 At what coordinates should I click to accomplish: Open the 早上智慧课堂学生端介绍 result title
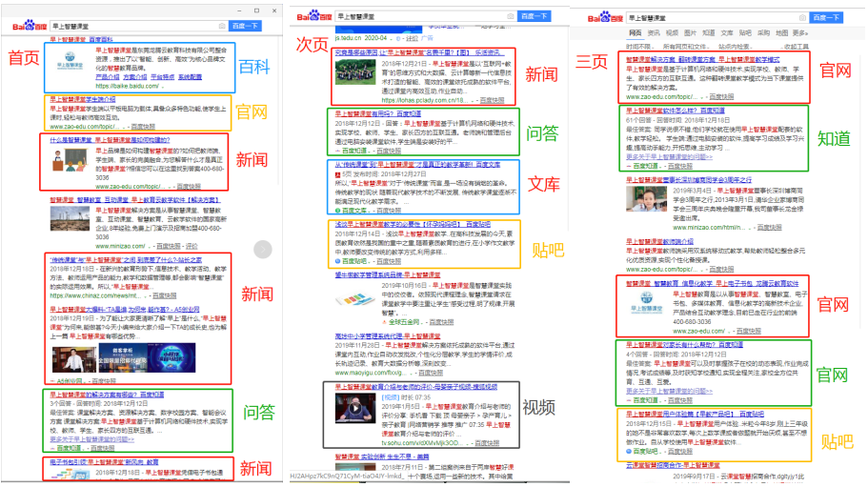point(83,99)
